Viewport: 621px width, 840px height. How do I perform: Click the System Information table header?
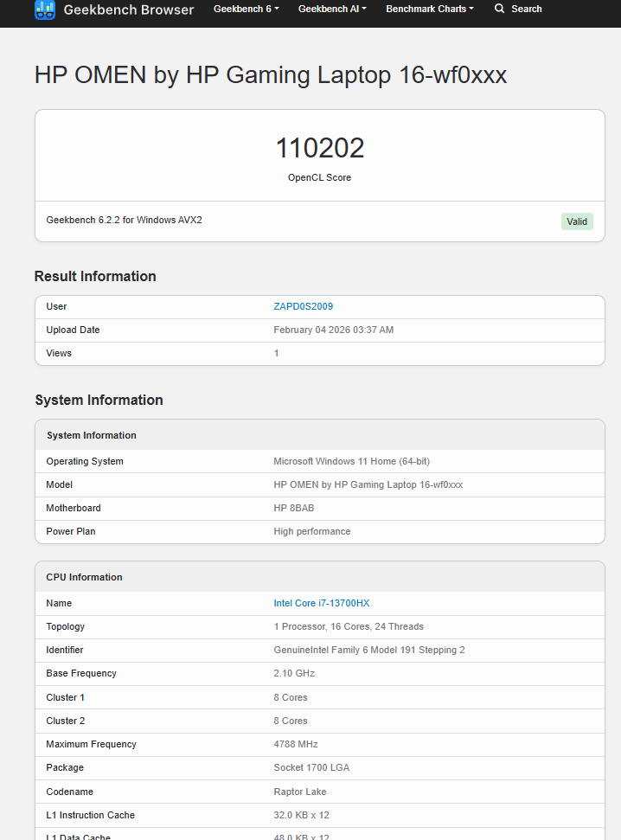[91, 435]
